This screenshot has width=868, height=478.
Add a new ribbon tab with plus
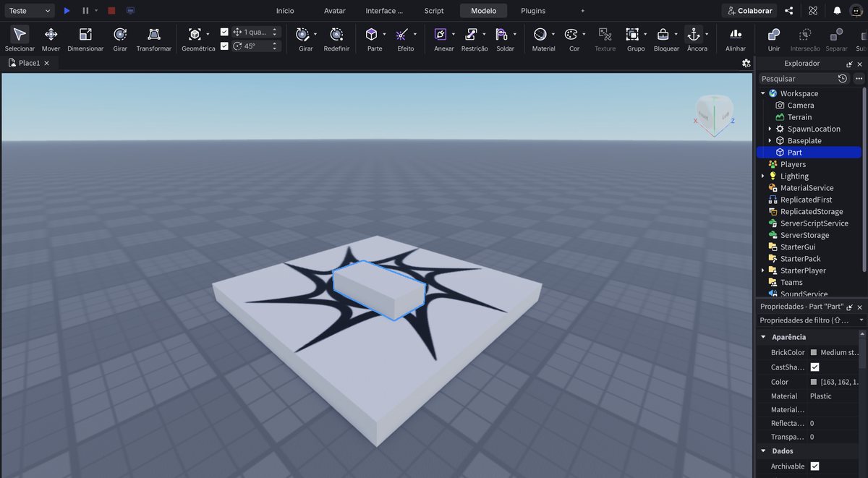[583, 11]
